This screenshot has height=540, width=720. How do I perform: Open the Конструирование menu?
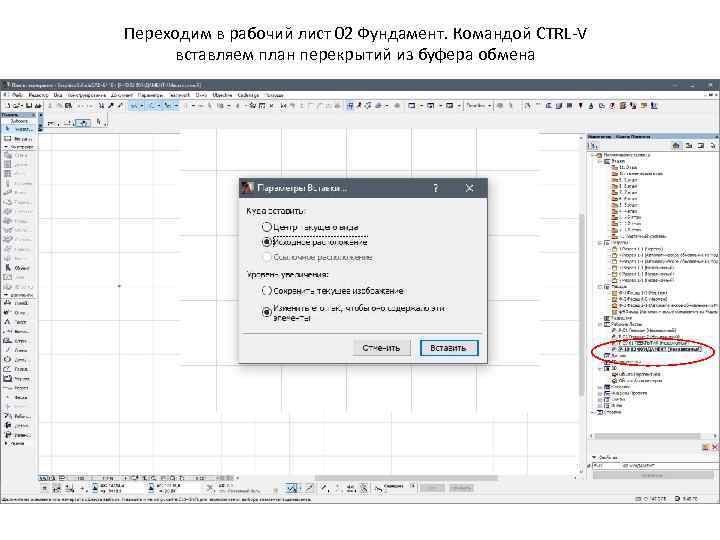tap(87, 95)
